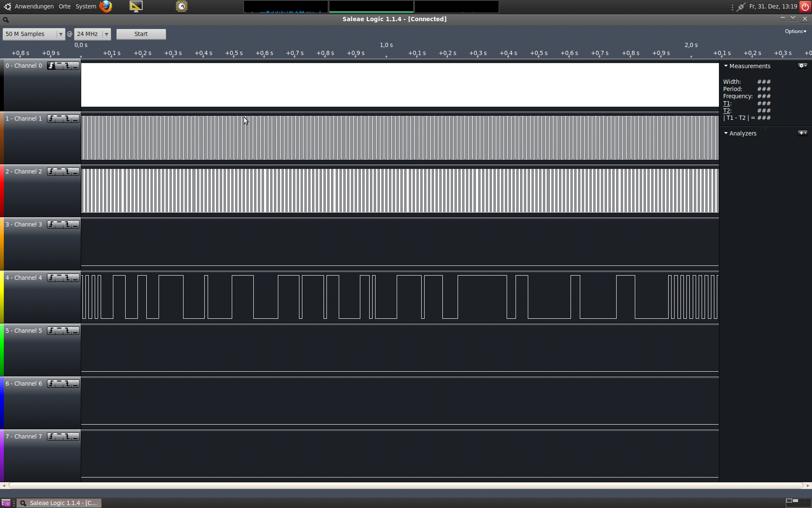Screen dimensions: 812x508
Task: Open the Anwendungen menu
Action: point(34,6)
